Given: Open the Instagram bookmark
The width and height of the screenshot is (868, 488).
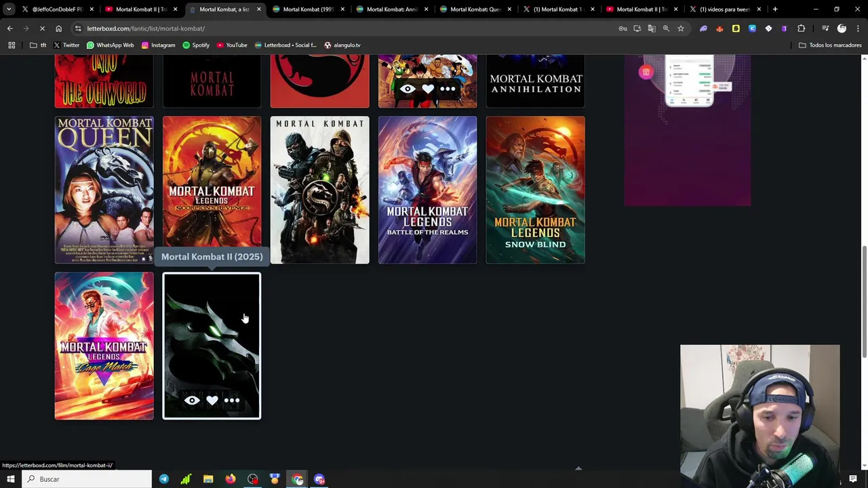Looking at the screenshot, I should (x=158, y=45).
